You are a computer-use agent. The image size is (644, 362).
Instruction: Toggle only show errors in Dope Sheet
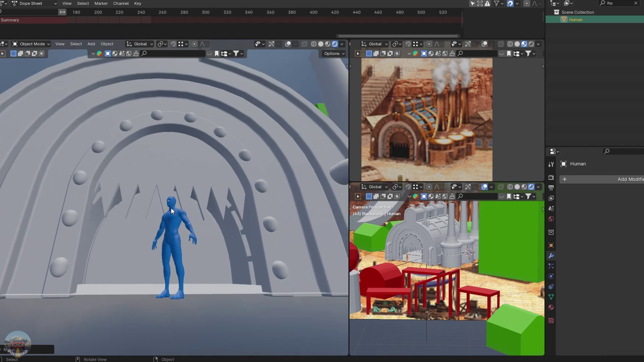(x=487, y=3)
